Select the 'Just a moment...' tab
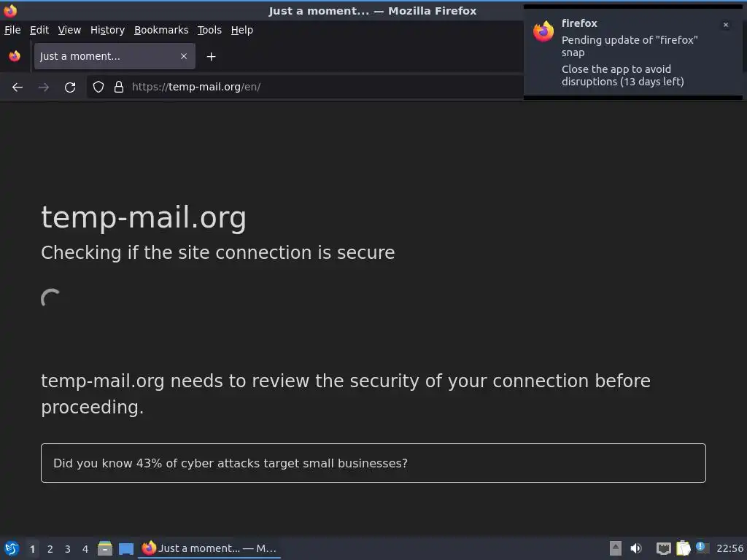Image resolution: width=747 pixels, height=560 pixels. [115, 56]
